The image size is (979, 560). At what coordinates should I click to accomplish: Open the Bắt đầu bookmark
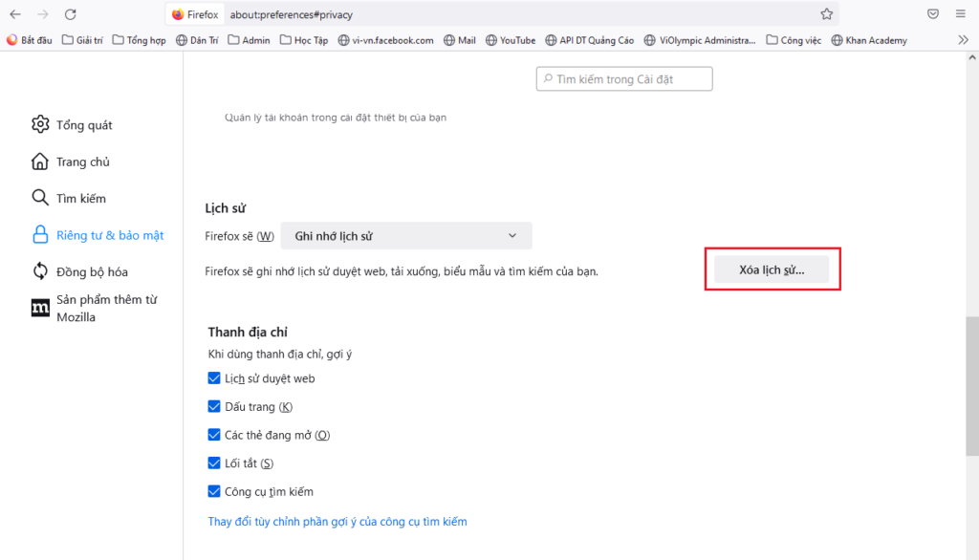click(30, 40)
